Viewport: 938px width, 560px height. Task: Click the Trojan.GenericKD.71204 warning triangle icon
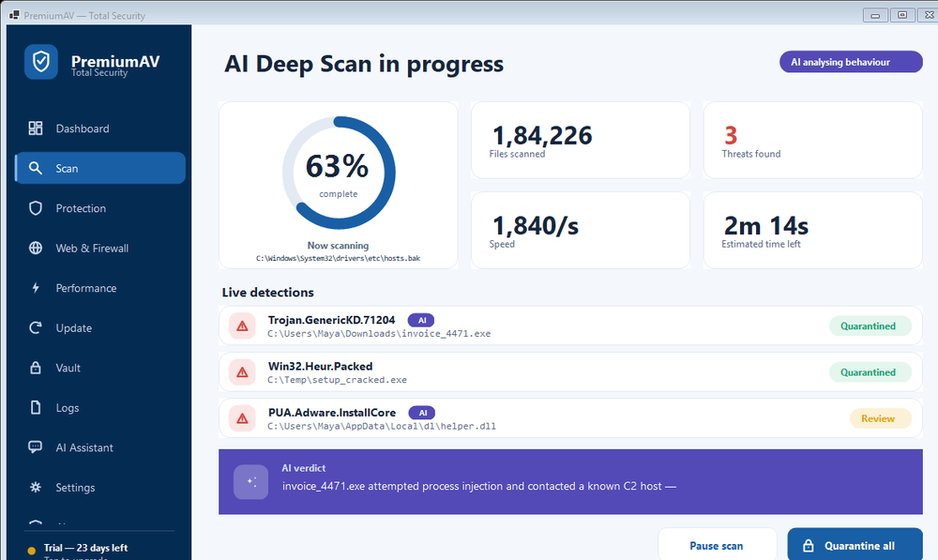click(x=242, y=326)
